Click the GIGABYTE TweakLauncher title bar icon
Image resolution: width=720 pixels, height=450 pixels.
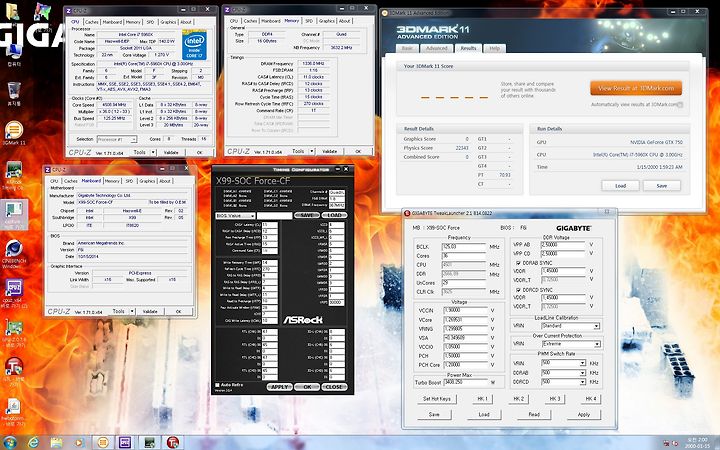[406, 213]
